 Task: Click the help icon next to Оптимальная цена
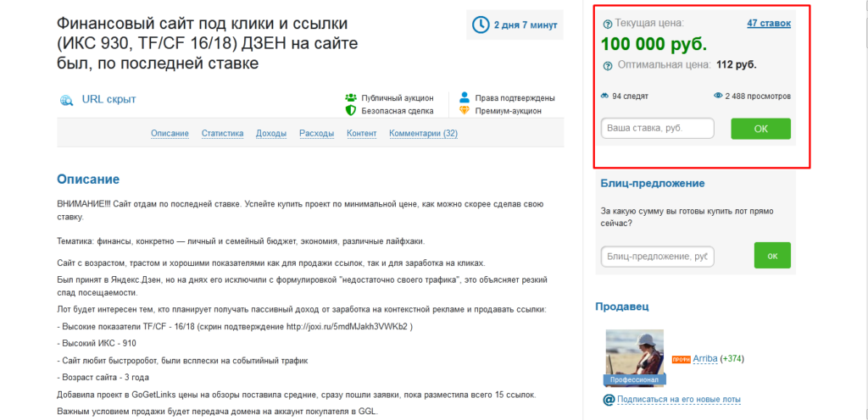[x=607, y=65]
